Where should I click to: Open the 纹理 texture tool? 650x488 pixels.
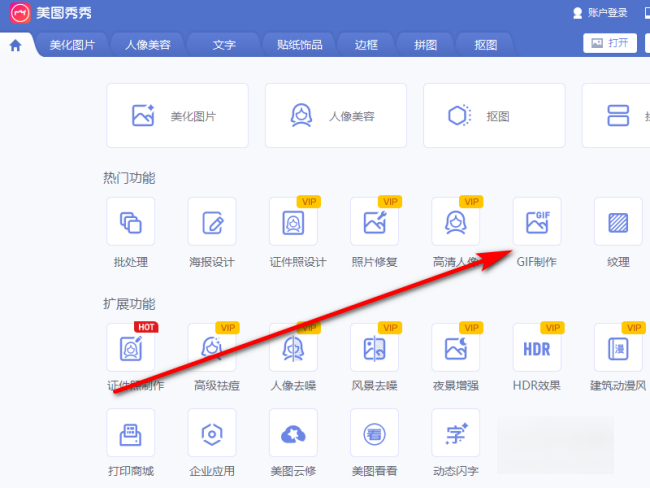pos(618,222)
